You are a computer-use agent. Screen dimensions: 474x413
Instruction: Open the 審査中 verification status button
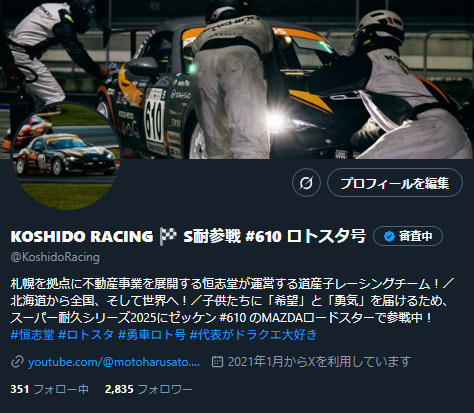(408, 236)
